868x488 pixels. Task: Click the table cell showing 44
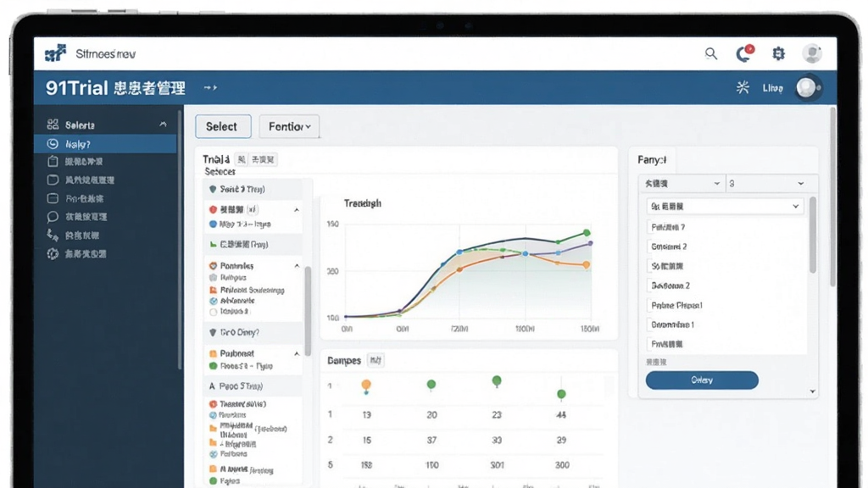point(561,415)
